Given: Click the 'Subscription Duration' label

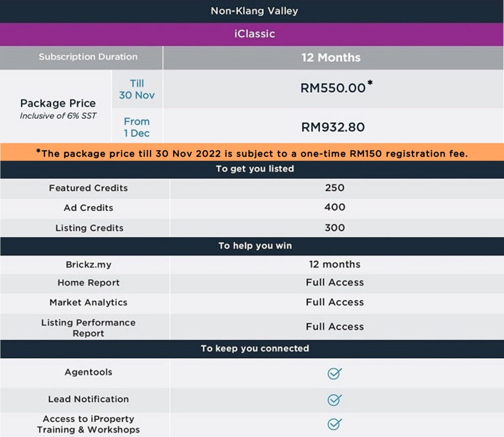Looking at the screenshot, I should tap(88, 57).
